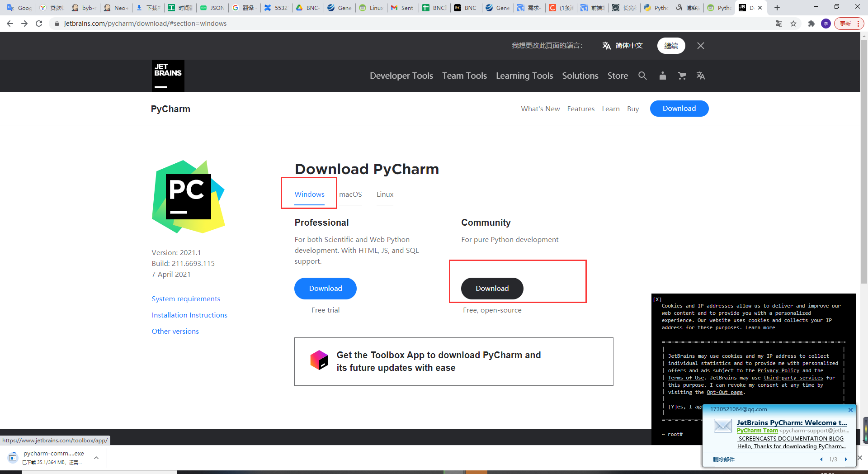This screenshot has height=474, width=868.
Task: Go to the previous mail notification arrow
Action: [x=821, y=460]
